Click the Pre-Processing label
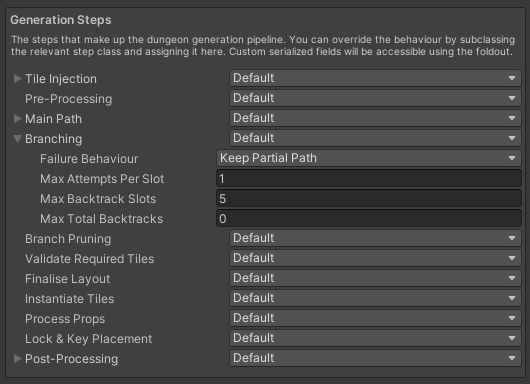Viewport: 530px width, 384px height. (69, 99)
